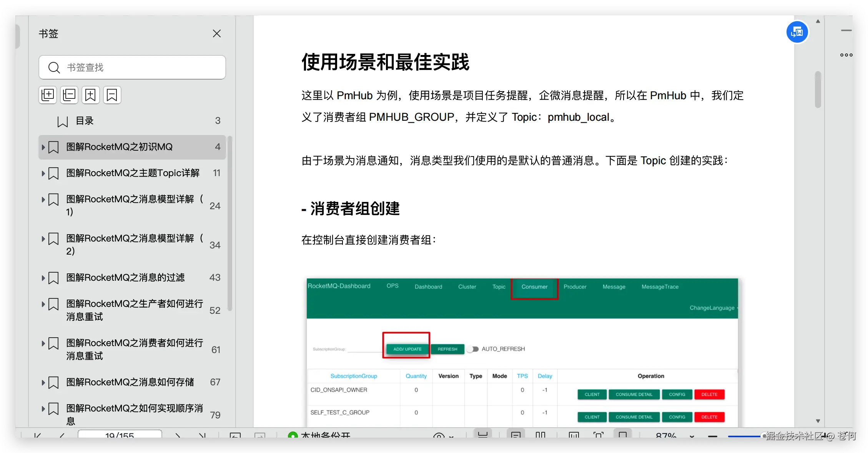
Task: Open the 目录 bookmark
Action: click(x=85, y=121)
